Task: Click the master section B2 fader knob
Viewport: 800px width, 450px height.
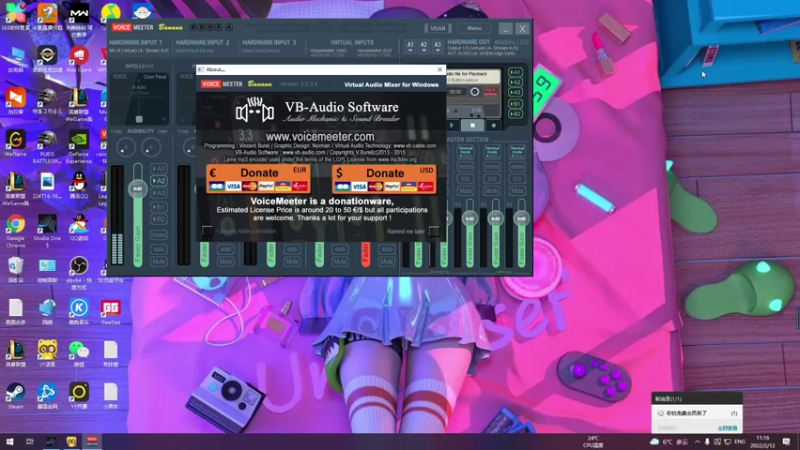Action: tap(521, 218)
